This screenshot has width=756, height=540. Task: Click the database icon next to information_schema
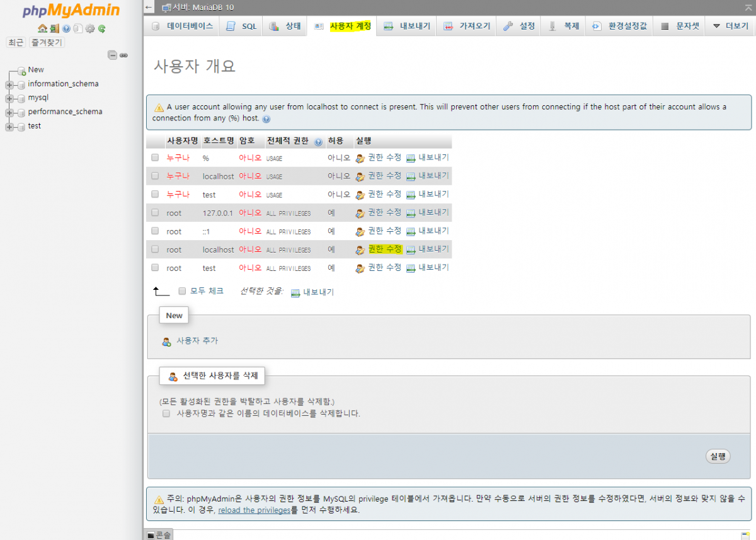pyautogui.click(x=21, y=84)
